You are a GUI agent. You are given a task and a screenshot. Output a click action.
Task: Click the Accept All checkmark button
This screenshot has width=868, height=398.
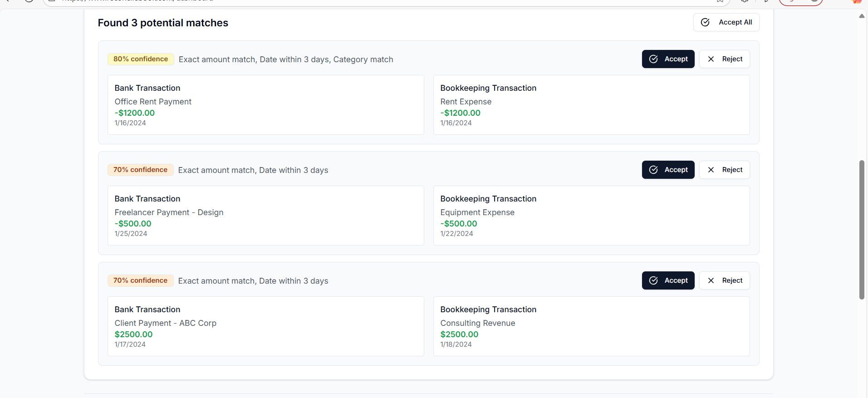(x=726, y=22)
